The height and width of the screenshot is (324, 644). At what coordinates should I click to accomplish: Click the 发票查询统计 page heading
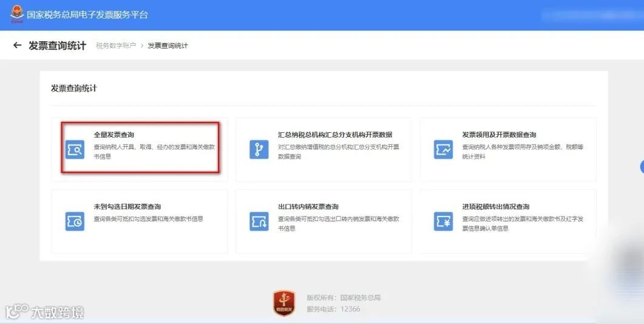click(58, 46)
